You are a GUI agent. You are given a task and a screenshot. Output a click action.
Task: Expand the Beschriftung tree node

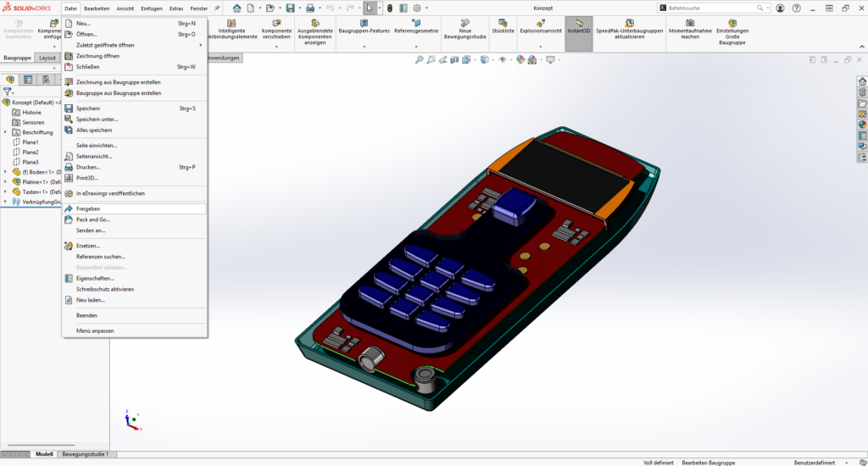(x=6, y=132)
